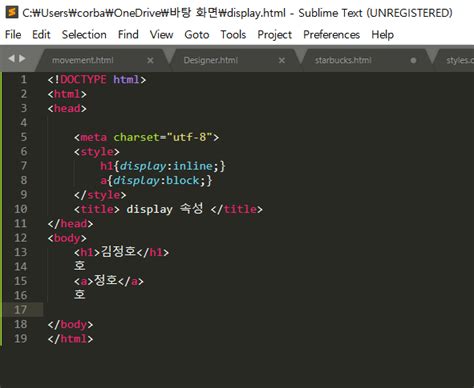This screenshot has height=388, width=474.
Task: Click the meta tag name on line 5
Action: click(94, 137)
